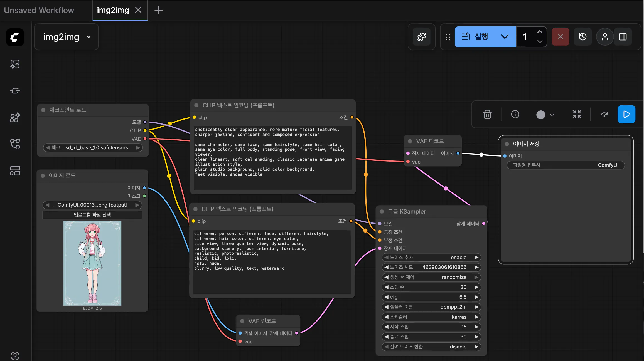Toggle collapse dot on VAE 디코드 node
Screen dimensions: 644x361
(x=410, y=141)
